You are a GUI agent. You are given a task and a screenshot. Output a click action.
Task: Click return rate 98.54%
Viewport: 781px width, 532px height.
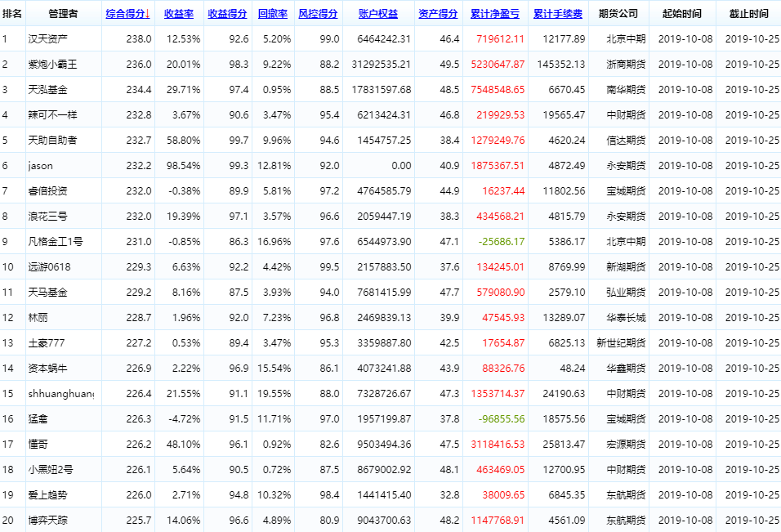click(183, 166)
